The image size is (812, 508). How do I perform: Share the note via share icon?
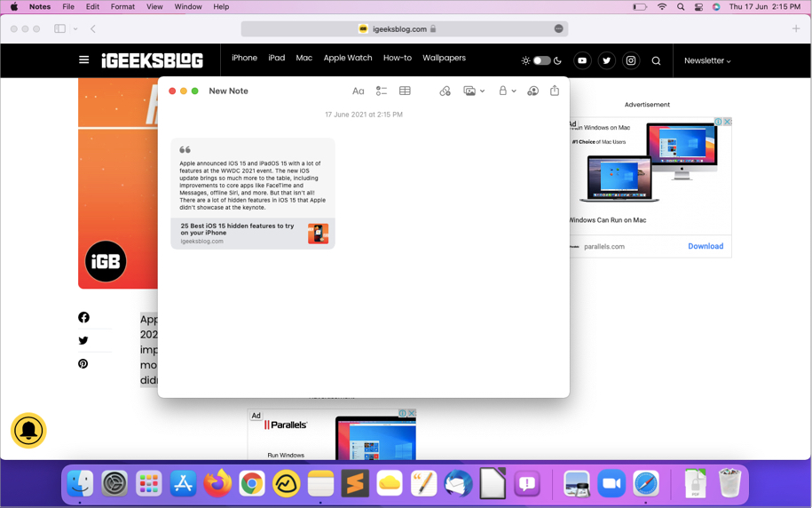[x=555, y=91]
